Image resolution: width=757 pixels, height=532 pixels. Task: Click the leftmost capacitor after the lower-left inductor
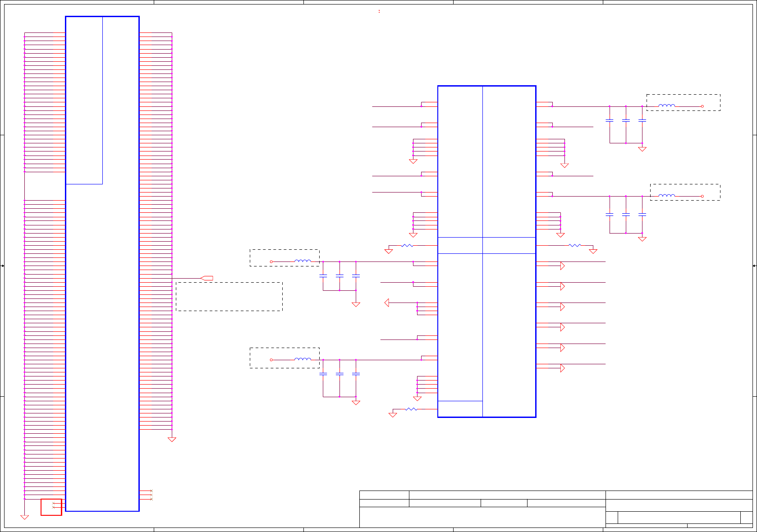pos(323,374)
